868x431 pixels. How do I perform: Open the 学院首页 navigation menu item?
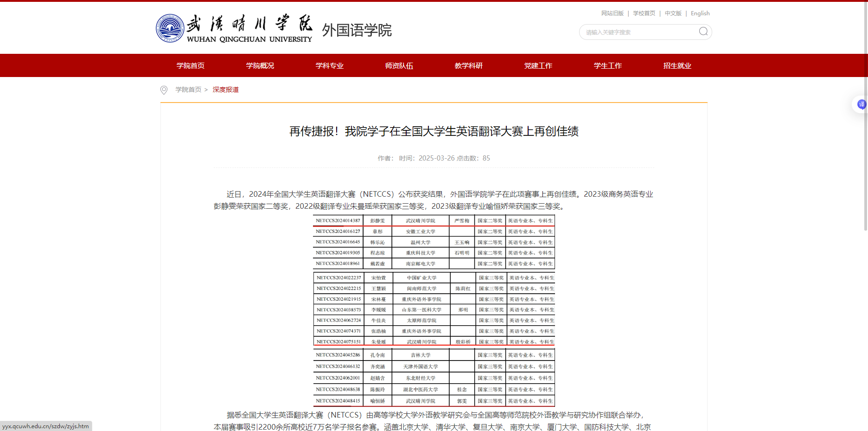coord(191,66)
